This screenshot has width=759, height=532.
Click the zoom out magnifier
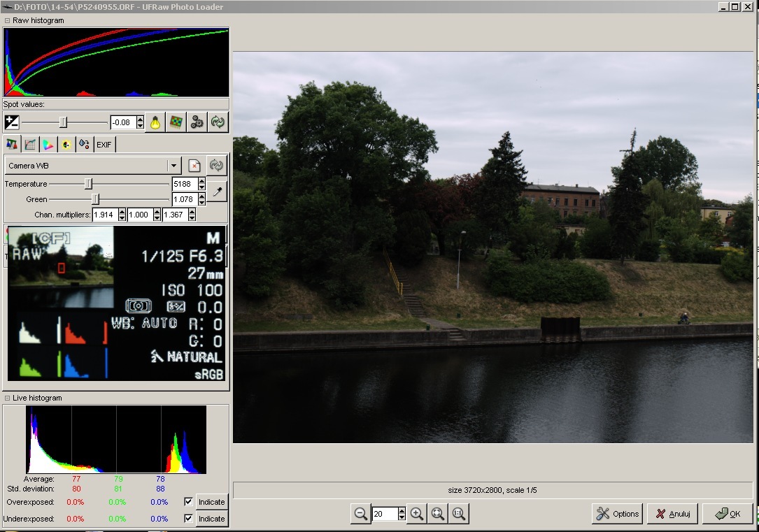(x=361, y=514)
